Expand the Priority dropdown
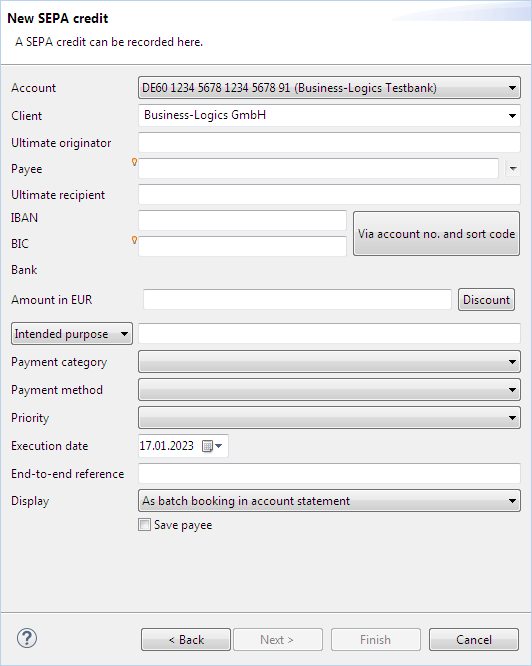 pos(329,418)
